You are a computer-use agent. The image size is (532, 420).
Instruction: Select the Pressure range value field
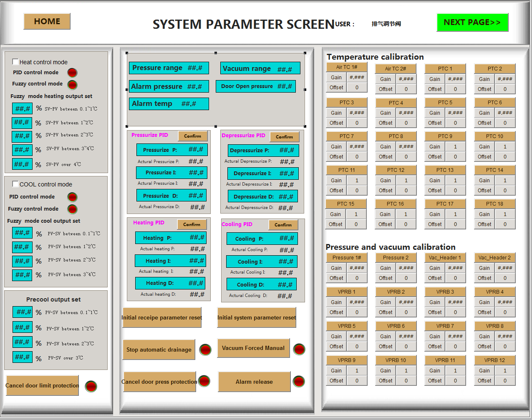(x=195, y=68)
